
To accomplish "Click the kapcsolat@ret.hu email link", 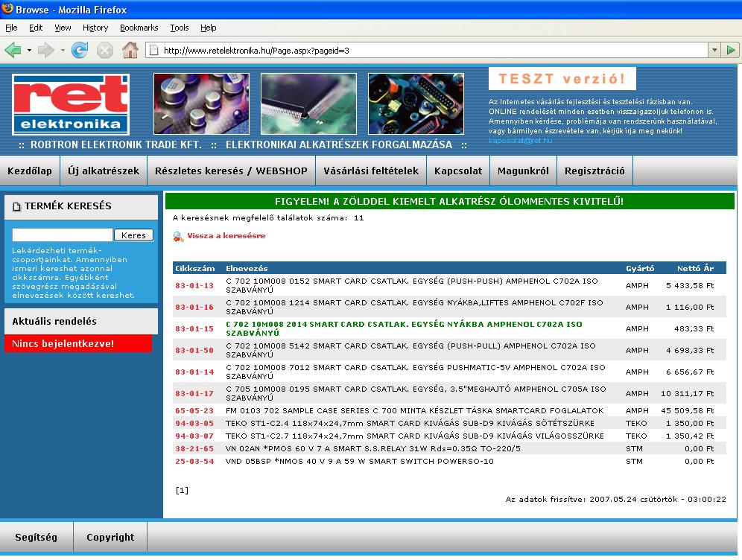I will tap(521, 141).
